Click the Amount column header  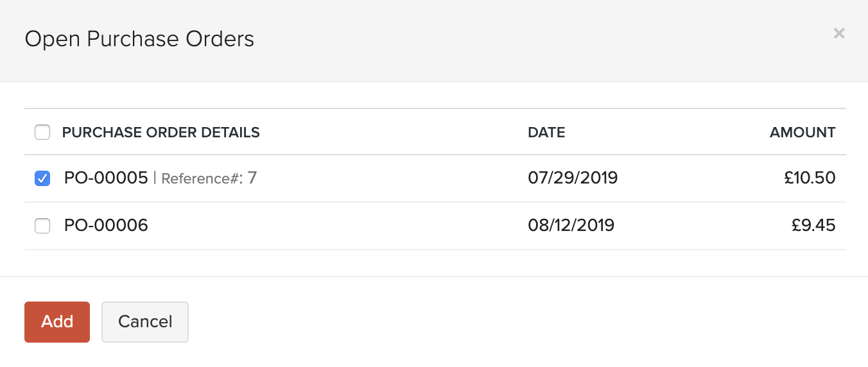pyautogui.click(x=803, y=133)
